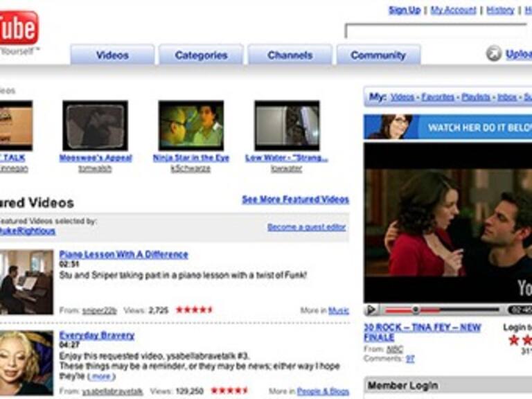Open My Favorites link
The image size is (532, 399).
click(x=438, y=98)
